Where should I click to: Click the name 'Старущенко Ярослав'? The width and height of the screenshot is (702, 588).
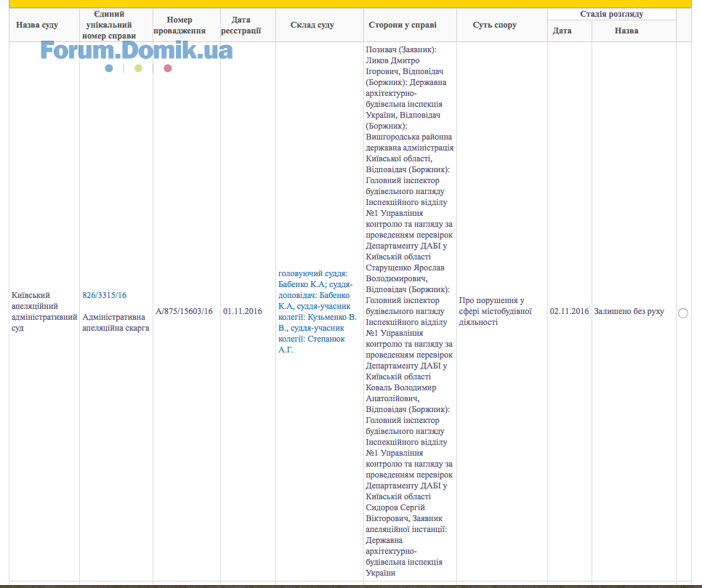[406, 267]
